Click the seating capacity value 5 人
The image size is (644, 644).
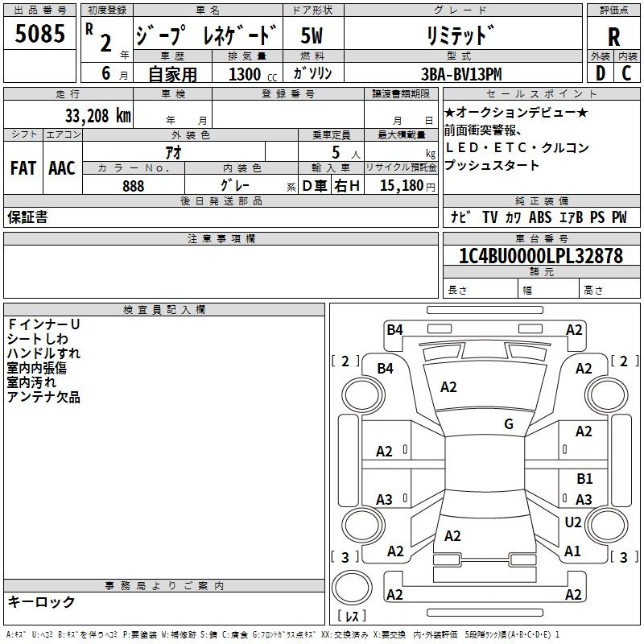(x=346, y=153)
